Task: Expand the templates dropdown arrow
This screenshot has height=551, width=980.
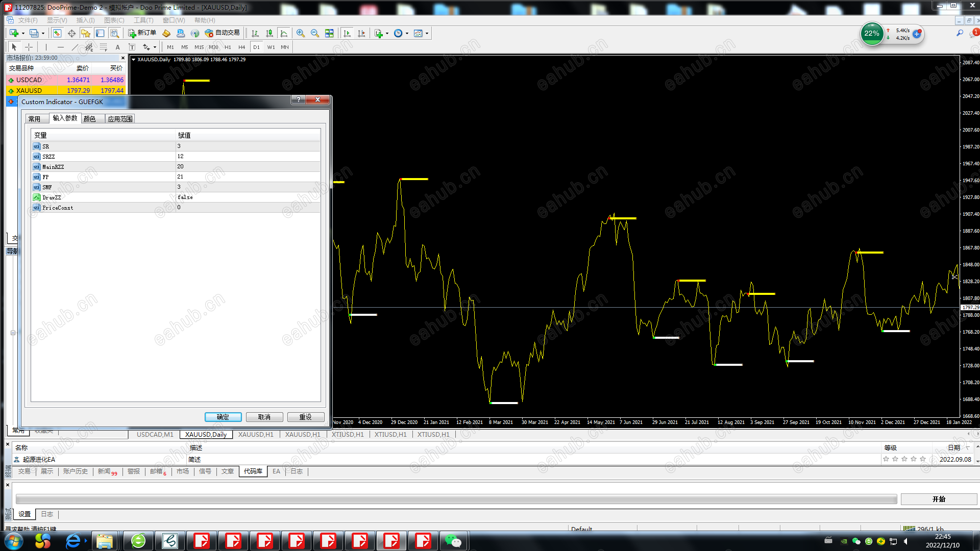Action: pos(427,33)
